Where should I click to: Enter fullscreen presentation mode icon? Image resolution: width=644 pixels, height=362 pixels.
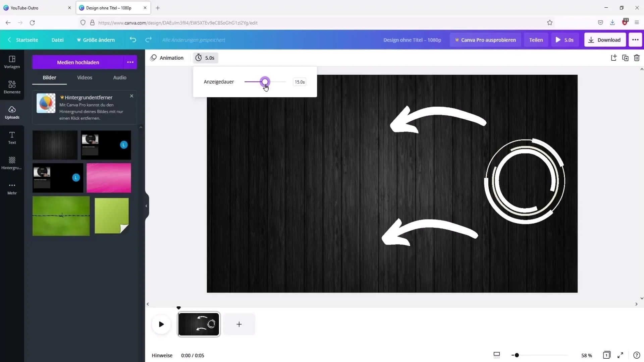[x=621, y=355]
